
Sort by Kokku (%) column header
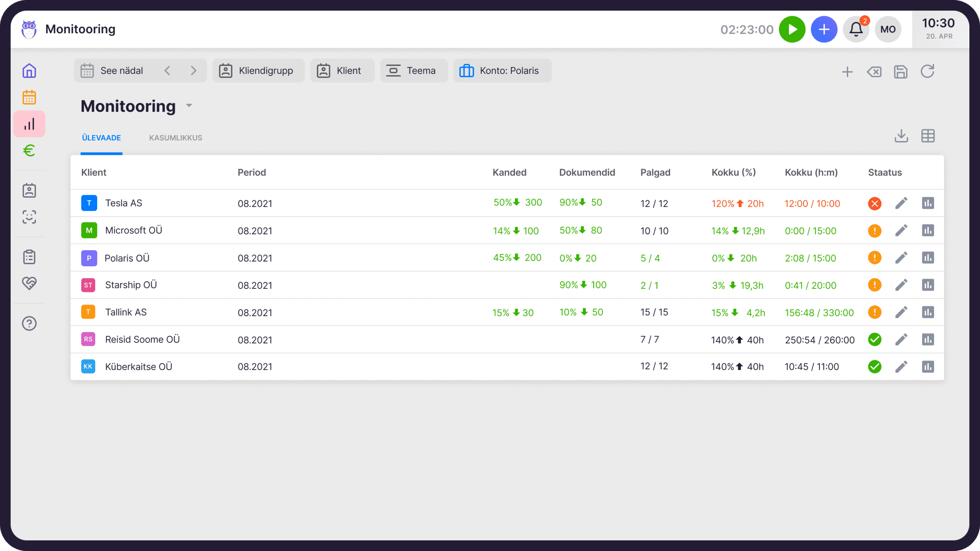point(733,173)
